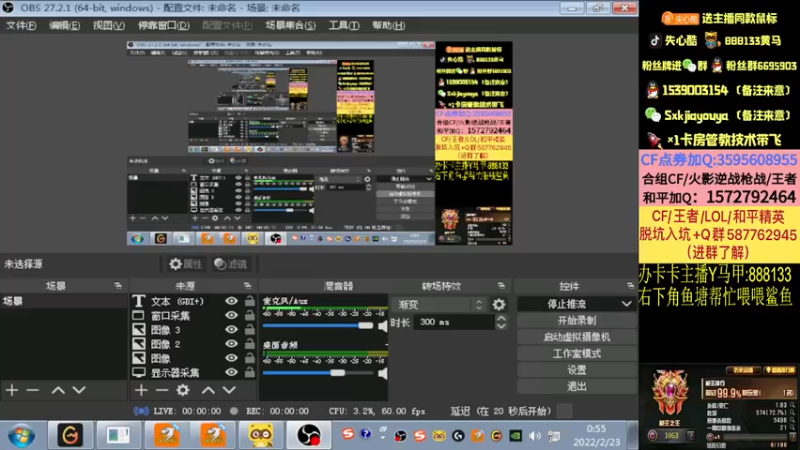Move source down in sources list
Viewport: 800px width, 450px height.
(229, 390)
